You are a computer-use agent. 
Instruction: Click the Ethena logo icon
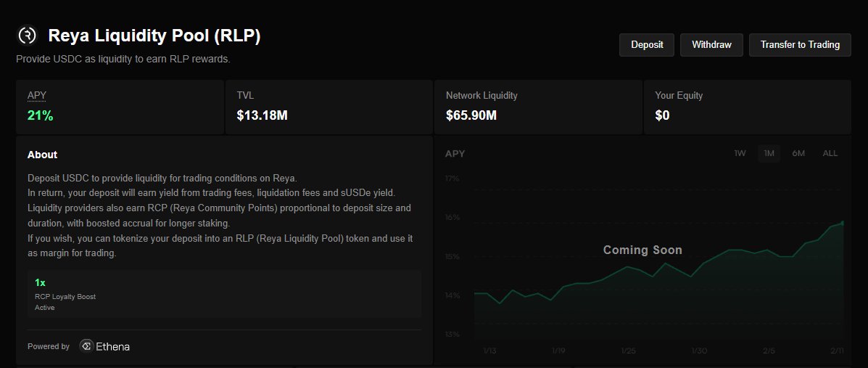(86, 346)
